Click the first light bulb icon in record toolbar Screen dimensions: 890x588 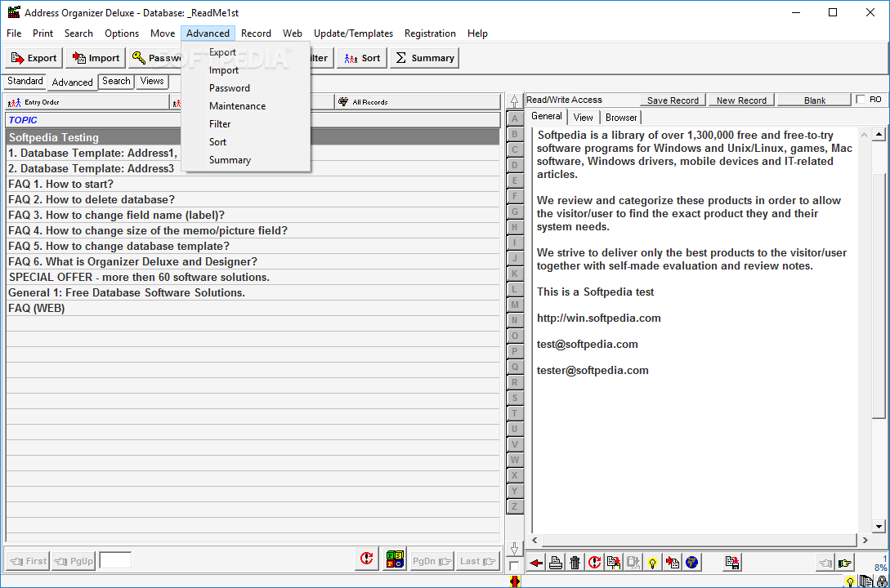[653, 563]
